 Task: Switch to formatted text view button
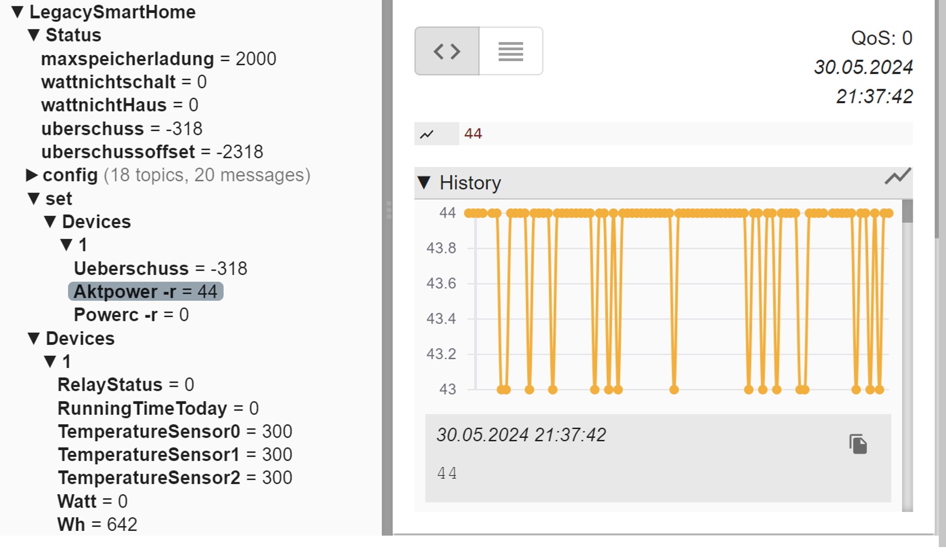tap(511, 51)
